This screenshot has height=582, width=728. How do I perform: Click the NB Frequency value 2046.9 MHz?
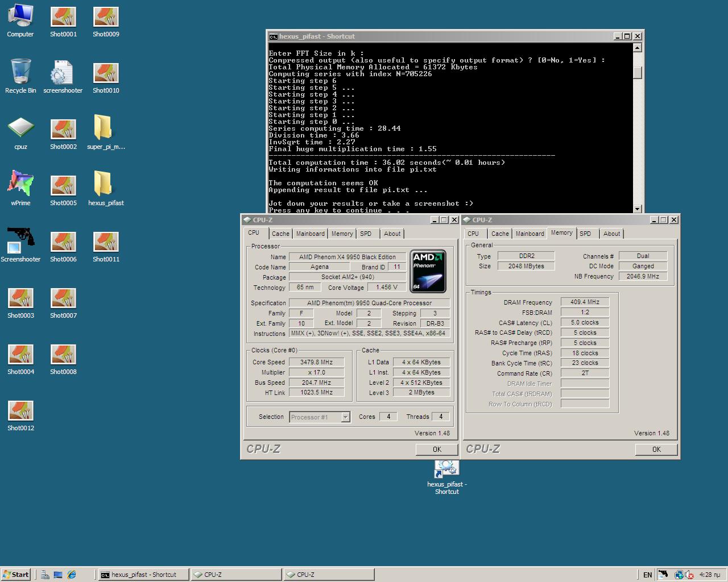click(x=643, y=276)
